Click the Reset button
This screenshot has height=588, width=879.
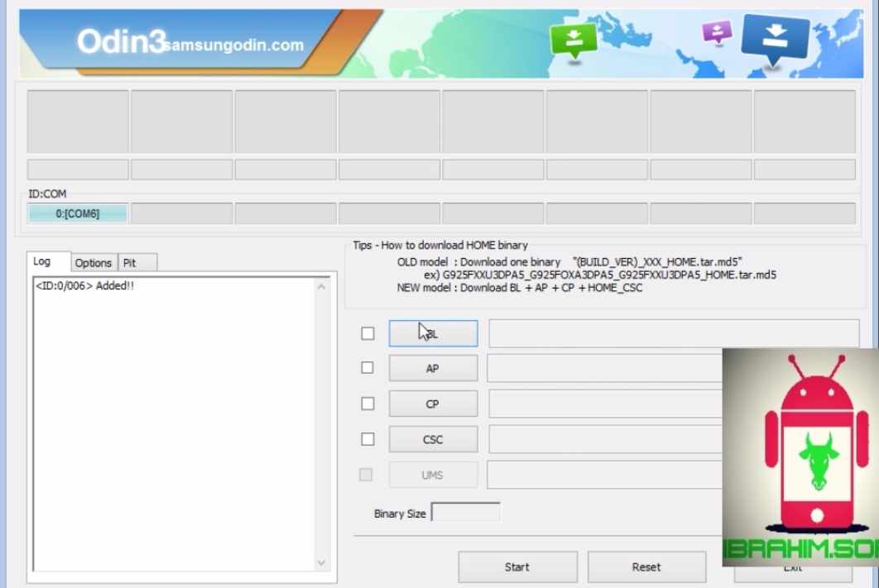646,566
